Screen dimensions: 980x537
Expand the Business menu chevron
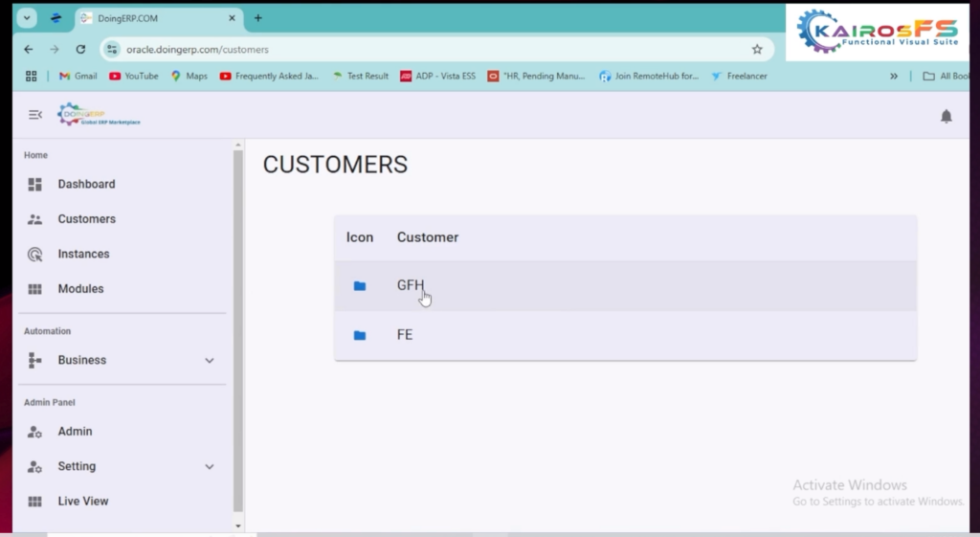click(210, 361)
